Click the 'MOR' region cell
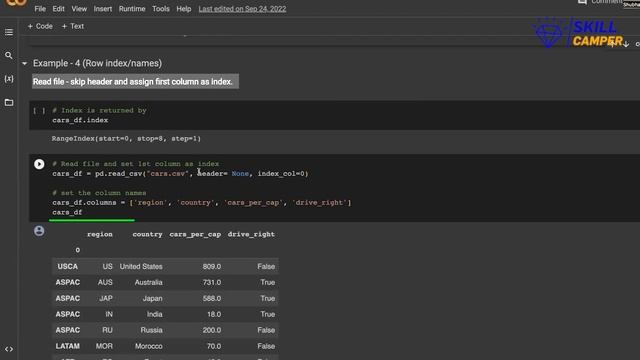 point(104,346)
